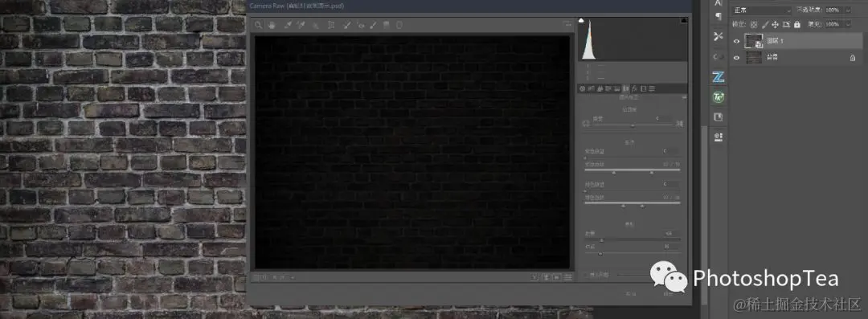Enable the show grid checkbox
868x319 pixels.
tap(586, 275)
